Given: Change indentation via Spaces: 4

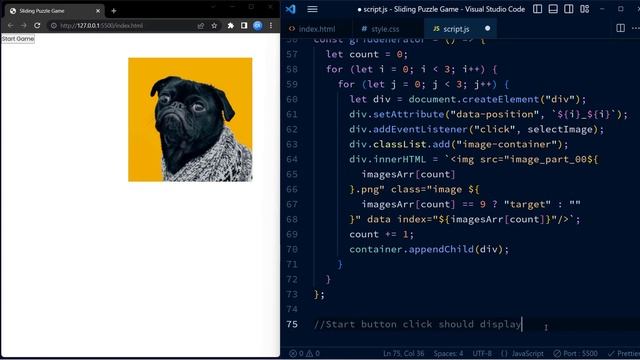Looking at the screenshot, I should [x=448, y=353].
